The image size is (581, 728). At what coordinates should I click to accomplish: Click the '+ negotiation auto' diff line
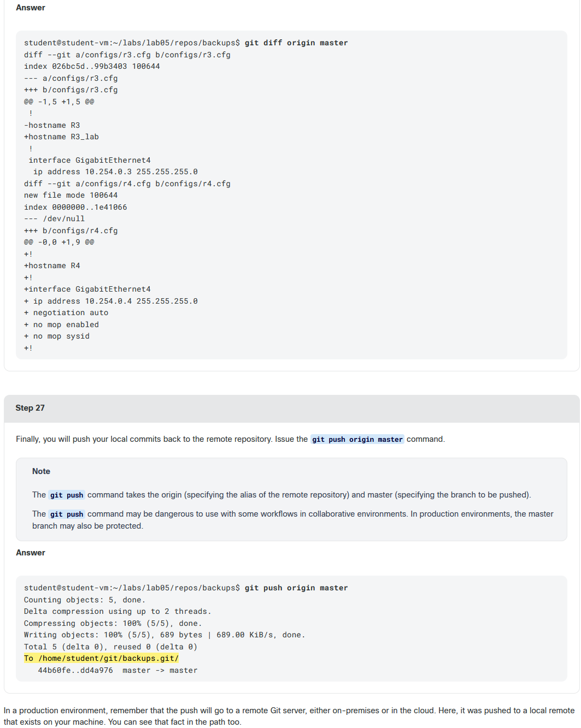(x=66, y=313)
